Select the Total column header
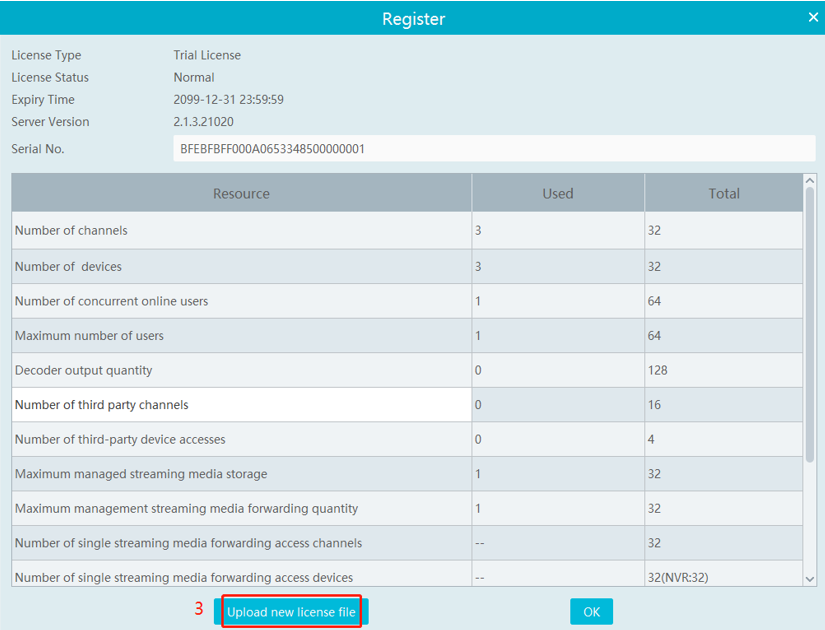The image size is (825, 630). pos(723,194)
